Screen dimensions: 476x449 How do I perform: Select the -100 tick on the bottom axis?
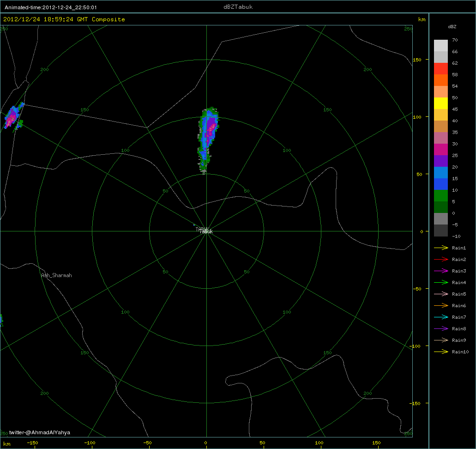[90, 443]
